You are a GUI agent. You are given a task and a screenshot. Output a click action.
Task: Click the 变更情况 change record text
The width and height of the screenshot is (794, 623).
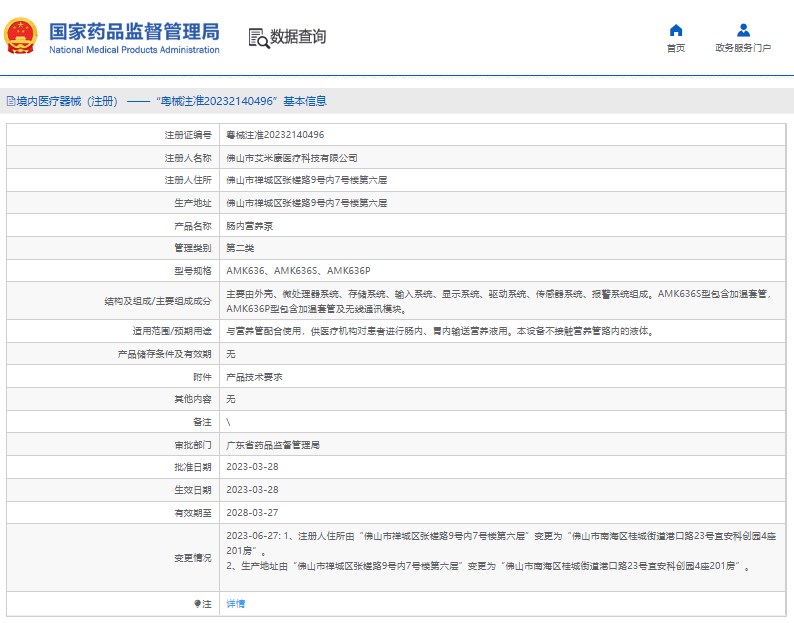[501, 551]
